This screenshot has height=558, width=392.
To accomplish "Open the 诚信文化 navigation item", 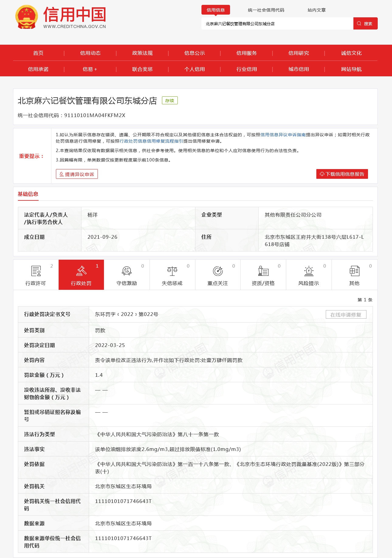I will [x=351, y=53].
